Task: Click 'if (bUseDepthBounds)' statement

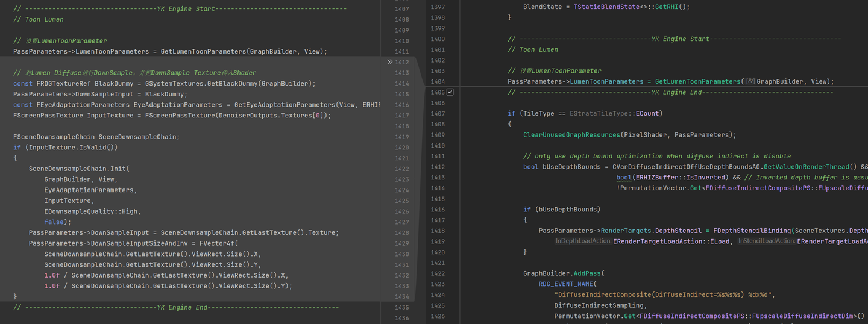Action: coord(562,210)
